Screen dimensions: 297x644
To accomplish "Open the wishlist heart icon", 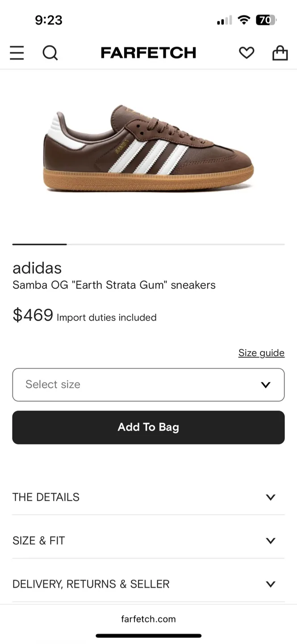I will coord(246,52).
